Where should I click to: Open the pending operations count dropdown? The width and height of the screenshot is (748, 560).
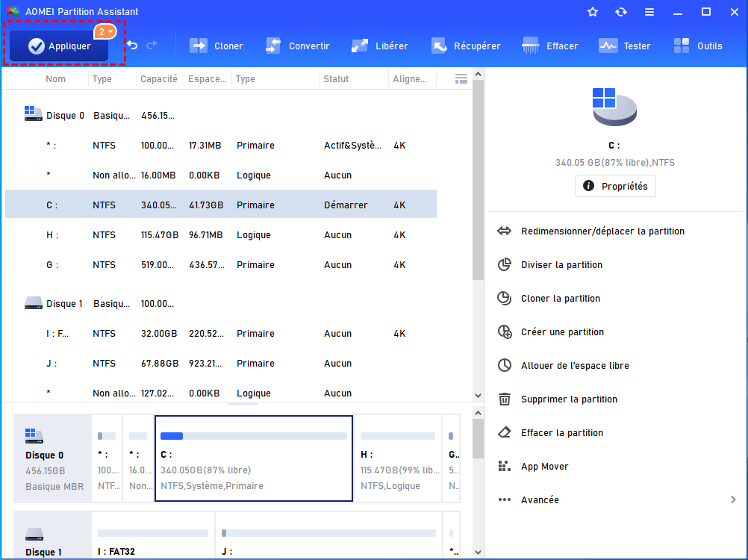[105, 31]
